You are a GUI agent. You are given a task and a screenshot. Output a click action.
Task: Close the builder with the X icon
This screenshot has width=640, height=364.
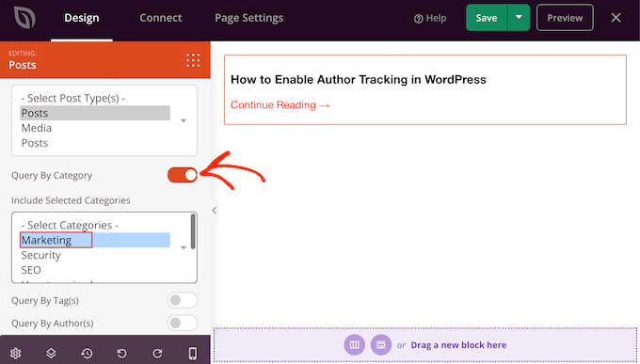tap(616, 18)
